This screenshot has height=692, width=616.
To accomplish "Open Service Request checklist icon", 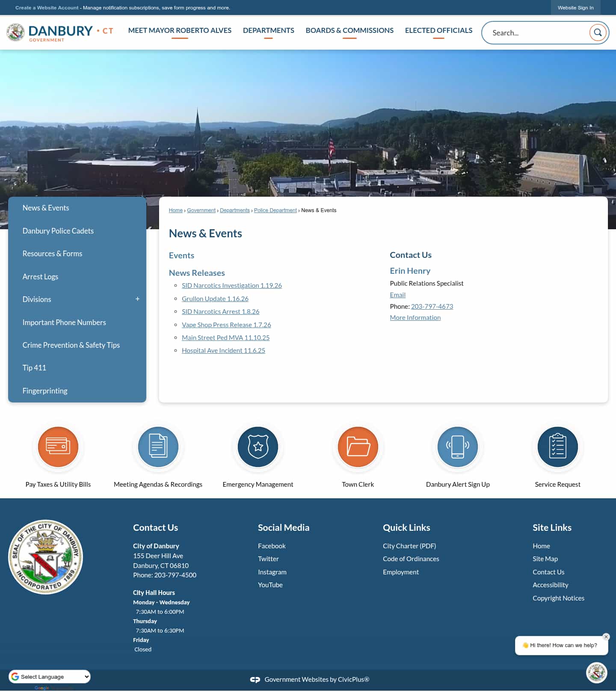I will click(x=558, y=447).
